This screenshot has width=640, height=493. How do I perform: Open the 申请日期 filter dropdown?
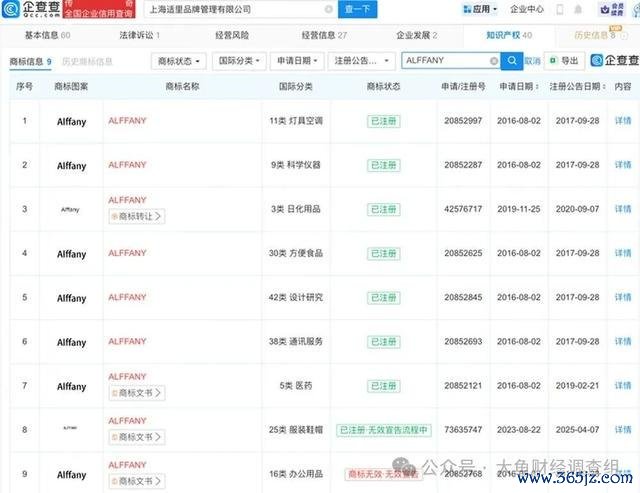coord(297,61)
